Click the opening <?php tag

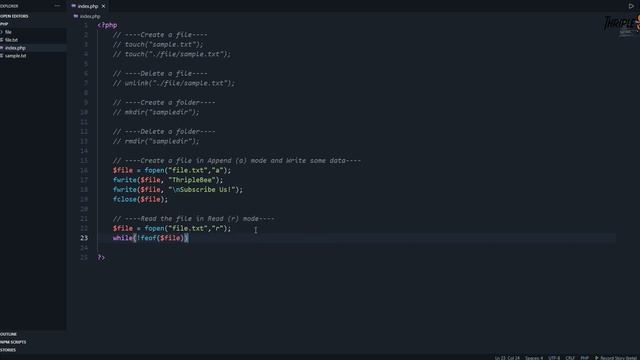pos(107,25)
